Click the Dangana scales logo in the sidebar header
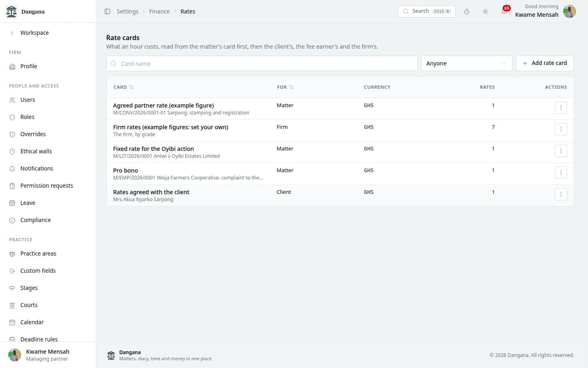This screenshot has width=588, height=368. 11,11
